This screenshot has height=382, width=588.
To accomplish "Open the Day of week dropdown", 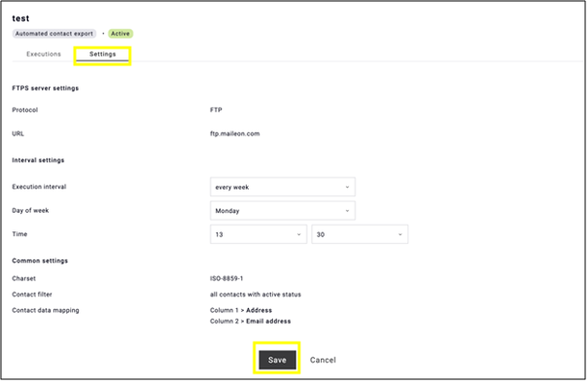I will 283,211.
